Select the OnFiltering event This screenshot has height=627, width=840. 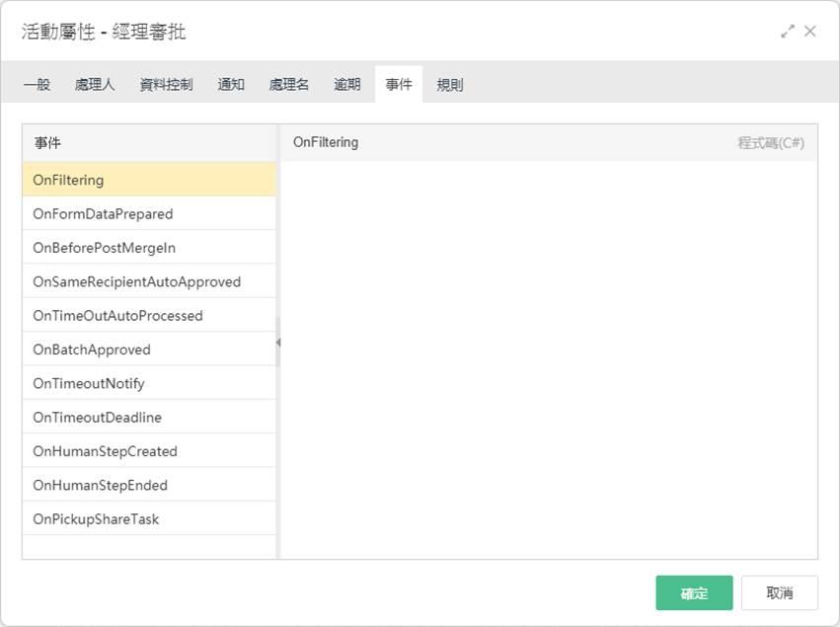(149, 180)
